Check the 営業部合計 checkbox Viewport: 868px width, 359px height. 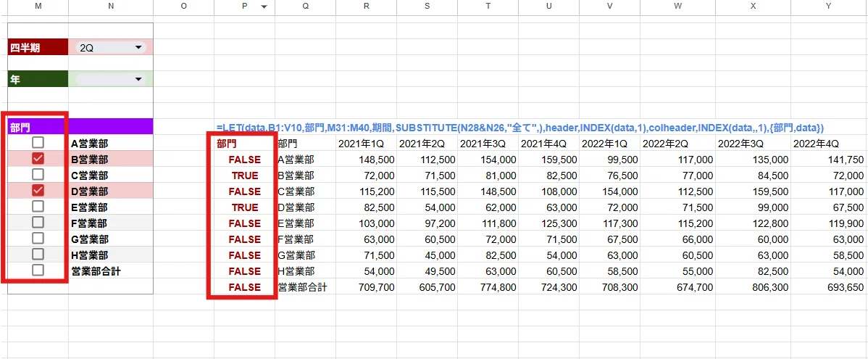coord(38,271)
